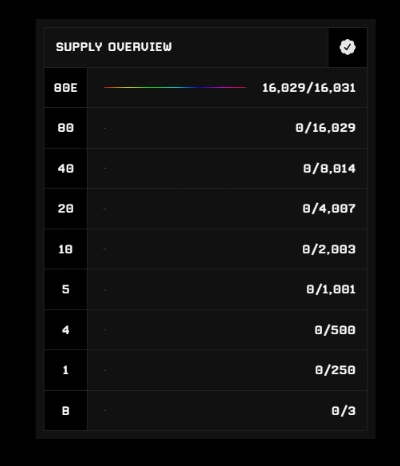Select the 1 tier label
The image size is (400, 466).
click(x=66, y=370)
